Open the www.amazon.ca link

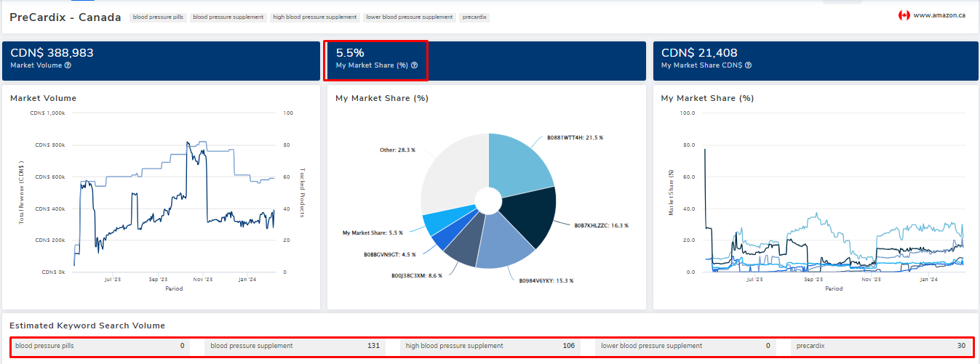pos(939,15)
